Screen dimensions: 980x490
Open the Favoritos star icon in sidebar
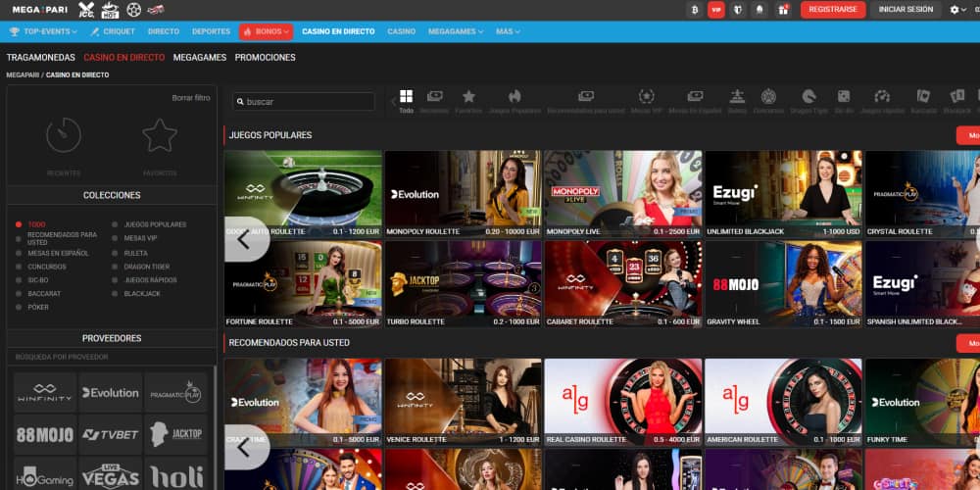[x=160, y=135]
